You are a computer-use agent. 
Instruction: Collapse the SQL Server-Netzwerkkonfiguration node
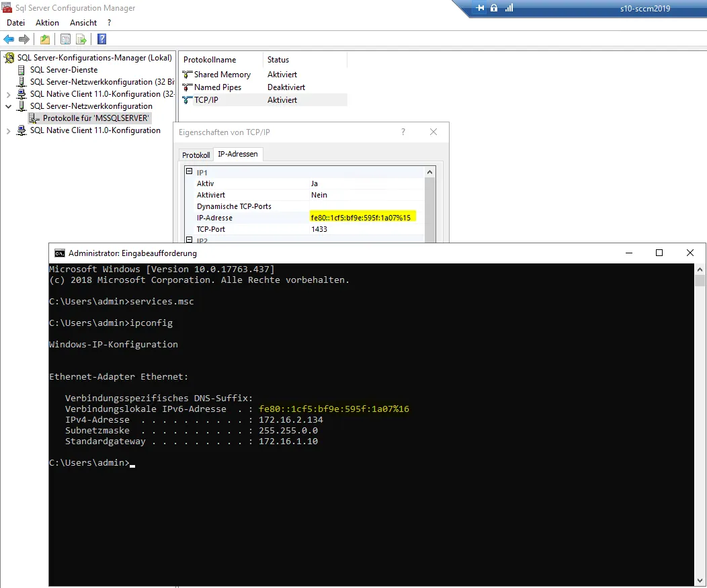click(9, 106)
